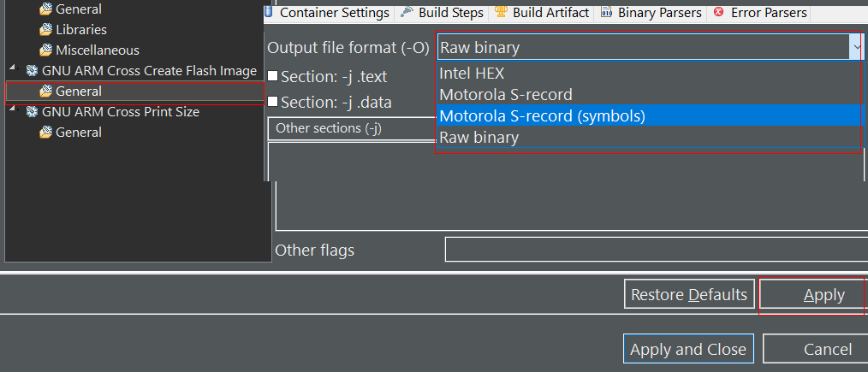Click the GNU ARM Cross Create Flash Image gear icon
Screen dimensions: 868x372
pos(33,71)
